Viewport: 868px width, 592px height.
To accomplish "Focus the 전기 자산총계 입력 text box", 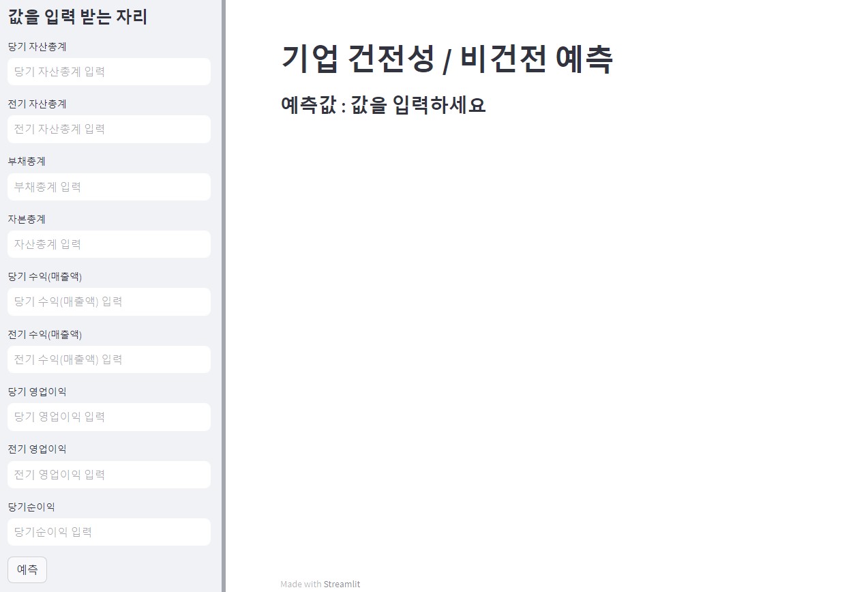I will tap(108, 129).
